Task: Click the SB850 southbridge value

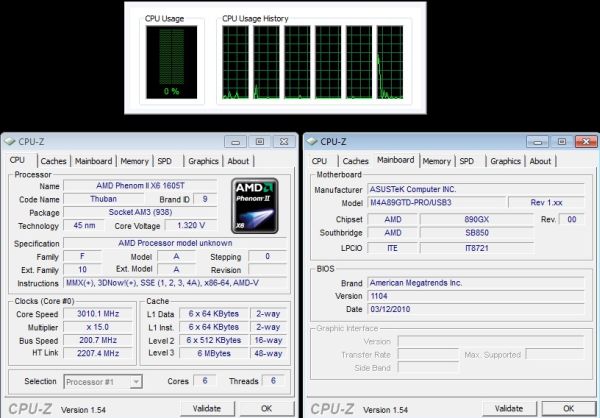Action: 476,233
